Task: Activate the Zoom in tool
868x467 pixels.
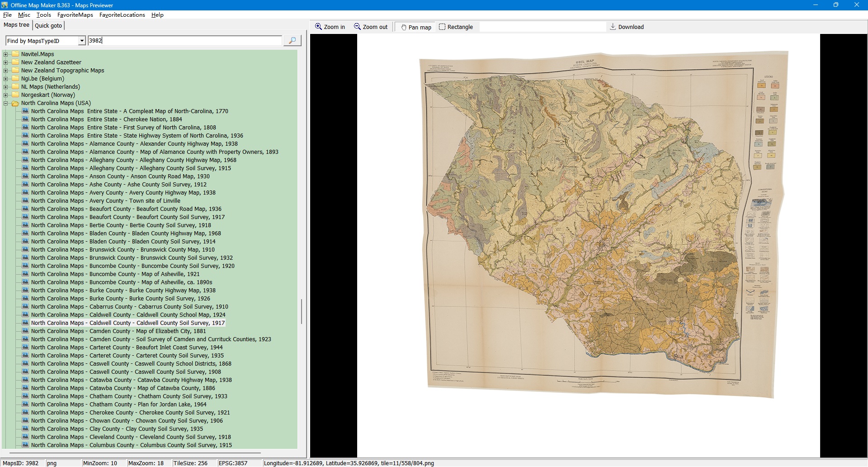Action: click(x=330, y=27)
